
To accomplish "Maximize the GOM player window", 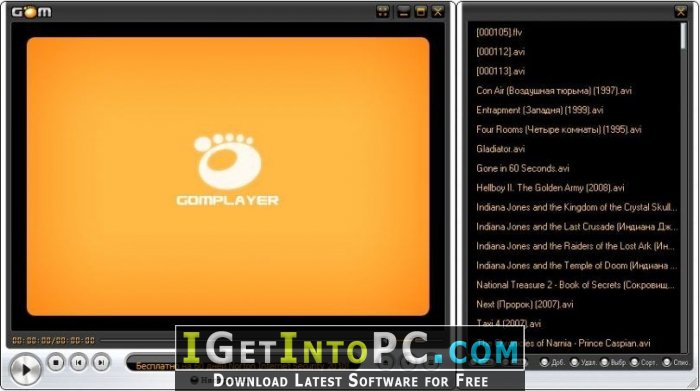I will 421,12.
